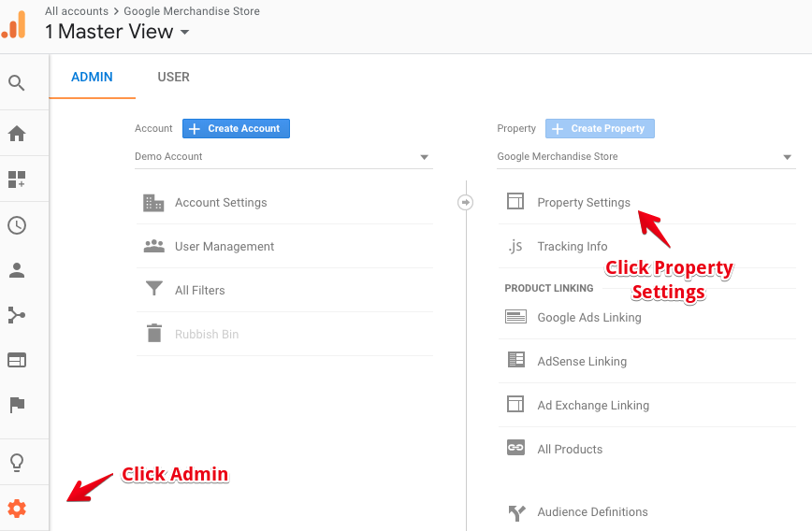Screen dimensions: 812x531
Task: Open Behaviour window icon in sidebar
Action: coord(17,360)
